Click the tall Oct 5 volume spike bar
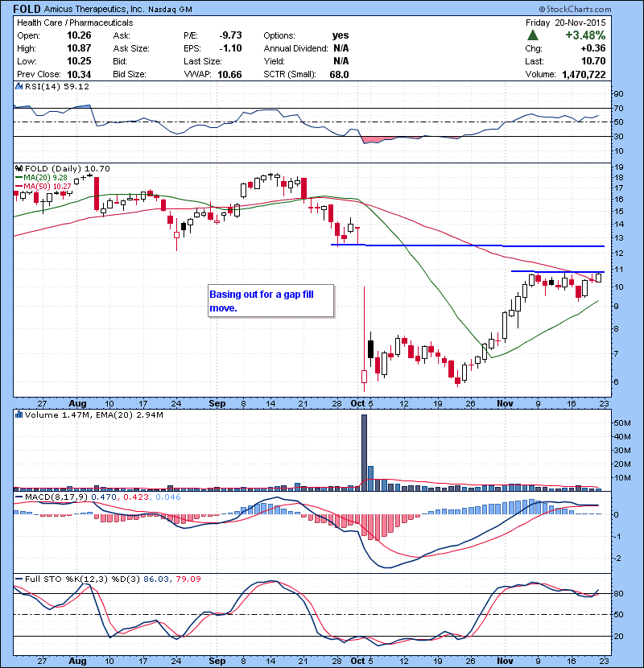Viewport: 644px width, 668px height. (364, 452)
